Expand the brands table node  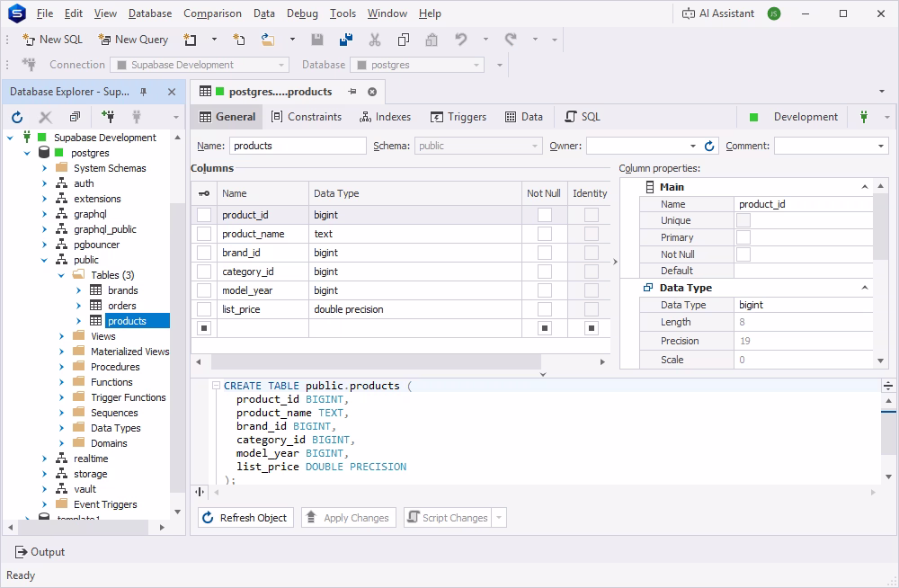(78, 290)
